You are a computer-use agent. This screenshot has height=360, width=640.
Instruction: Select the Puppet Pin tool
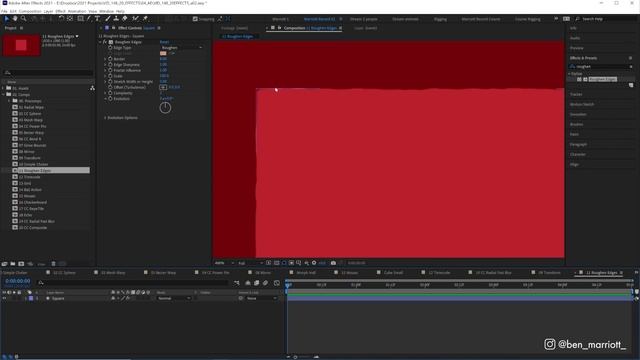pos(145,19)
